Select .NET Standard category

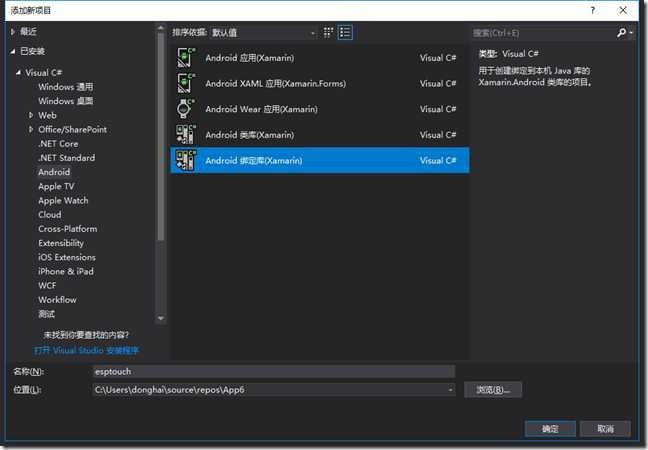pyautogui.click(x=66, y=158)
